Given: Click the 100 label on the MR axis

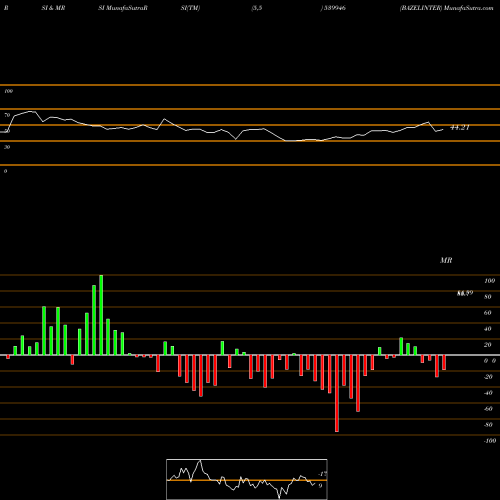Looking at the screenshot, I should click(x=489, y=281).
